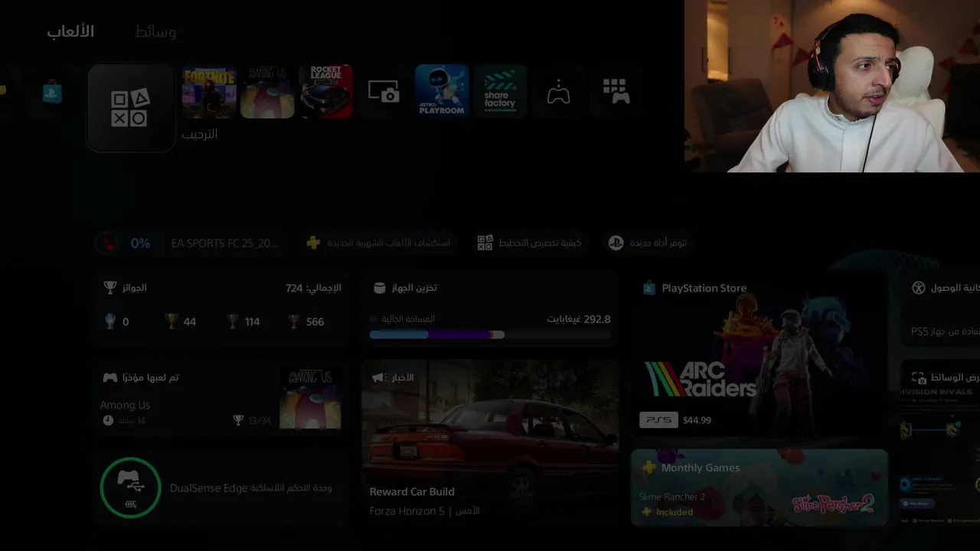This screenshot has height=551, width=980.
Task: Open the Media Gallery camera icon
Action: (384, 92)
